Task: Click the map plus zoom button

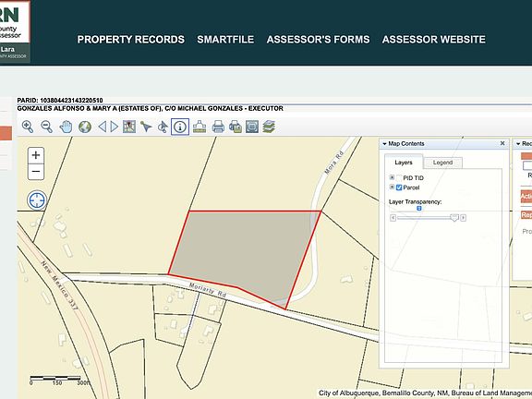Action: pos(36,155)
